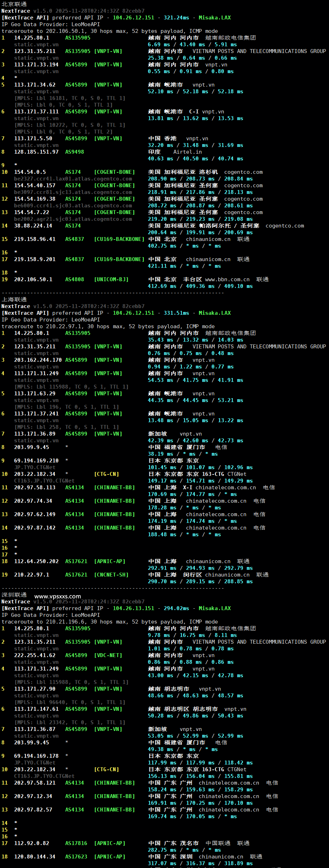Screen dimensions: 329x868
Task: Click the 北京联通 section header
Action: click(14, 4)
